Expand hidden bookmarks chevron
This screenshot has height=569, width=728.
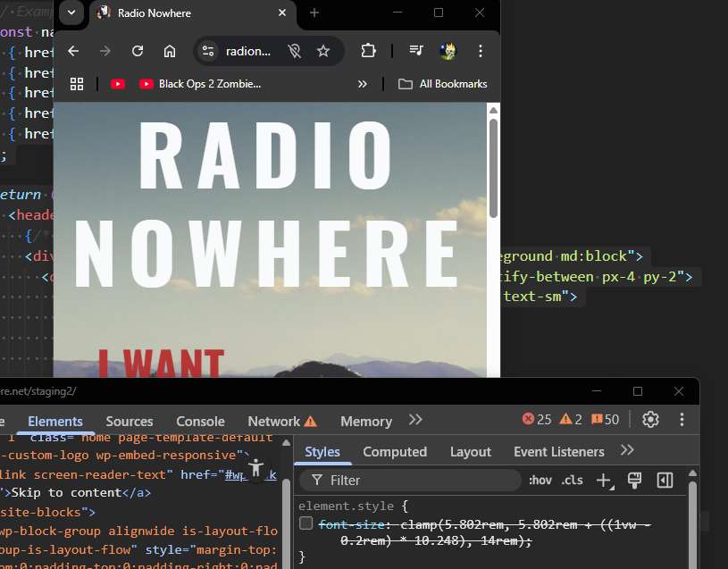pyautogui.click(x=362, y=84)
